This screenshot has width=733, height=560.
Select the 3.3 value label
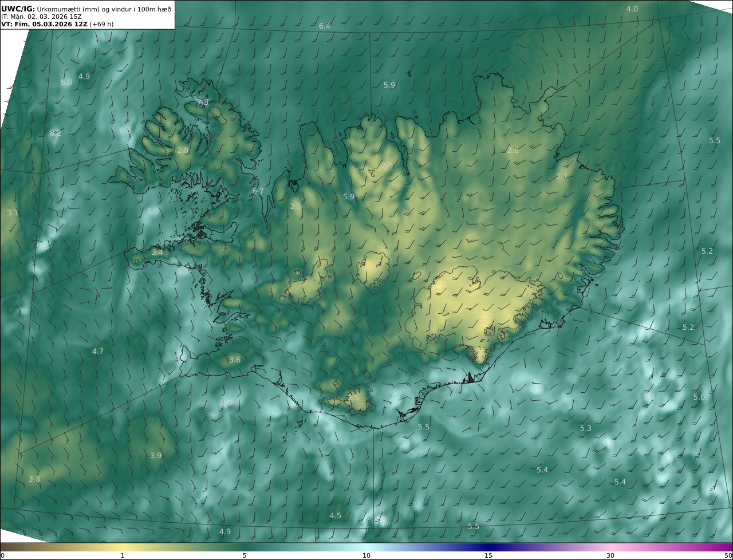pos(34,479)
